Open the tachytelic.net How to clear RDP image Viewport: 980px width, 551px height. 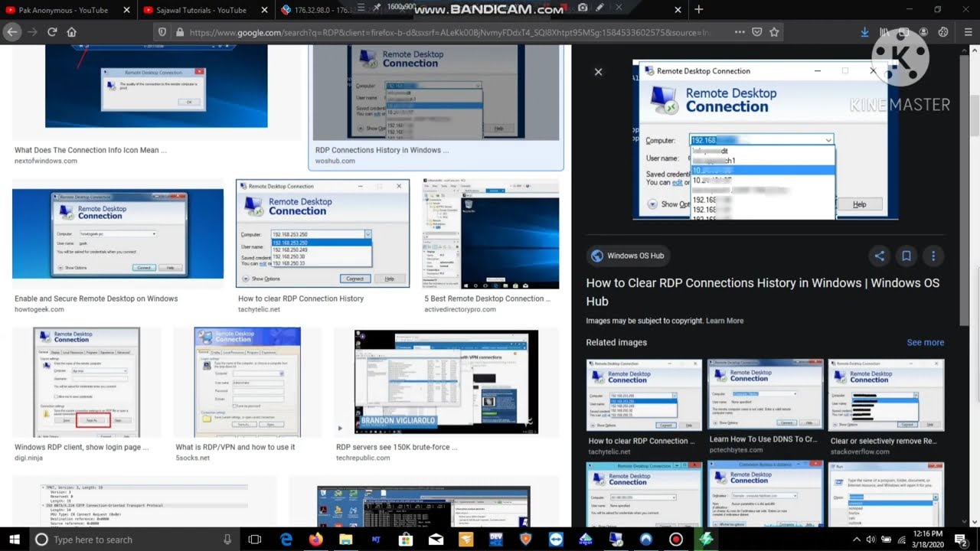(x=322, y=233)
